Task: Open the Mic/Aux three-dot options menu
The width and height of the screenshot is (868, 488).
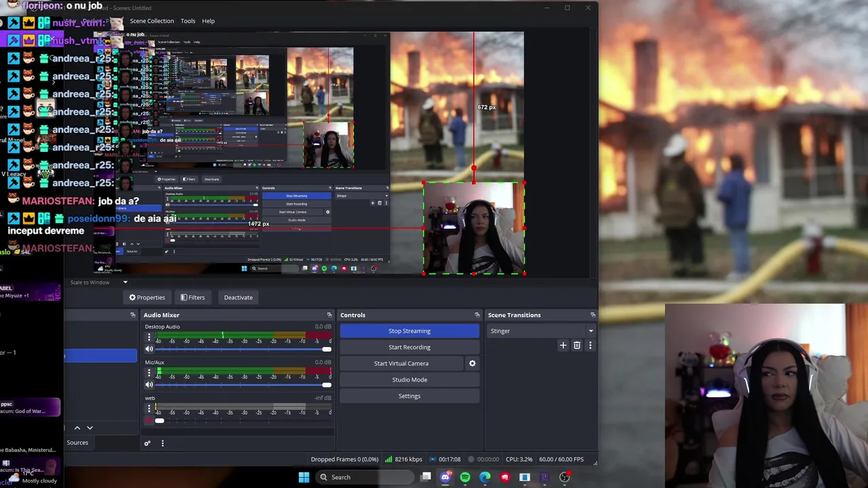Action: tap(149, 372)
